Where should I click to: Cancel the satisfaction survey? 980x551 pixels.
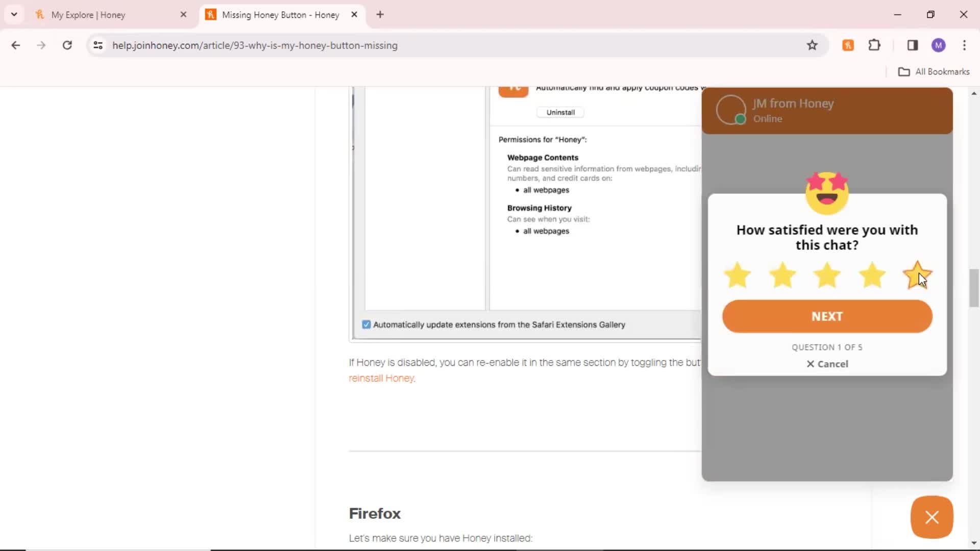click(827, 364)
